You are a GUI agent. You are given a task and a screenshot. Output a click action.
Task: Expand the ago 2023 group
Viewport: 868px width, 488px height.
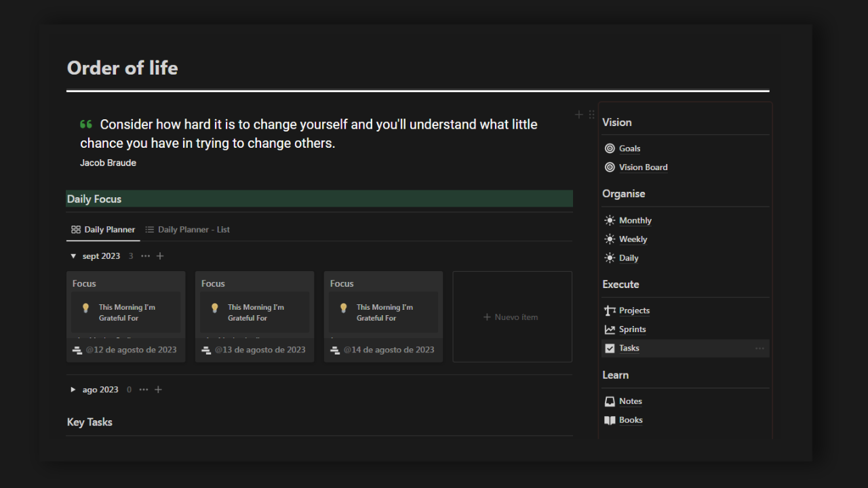click(73, 390)
